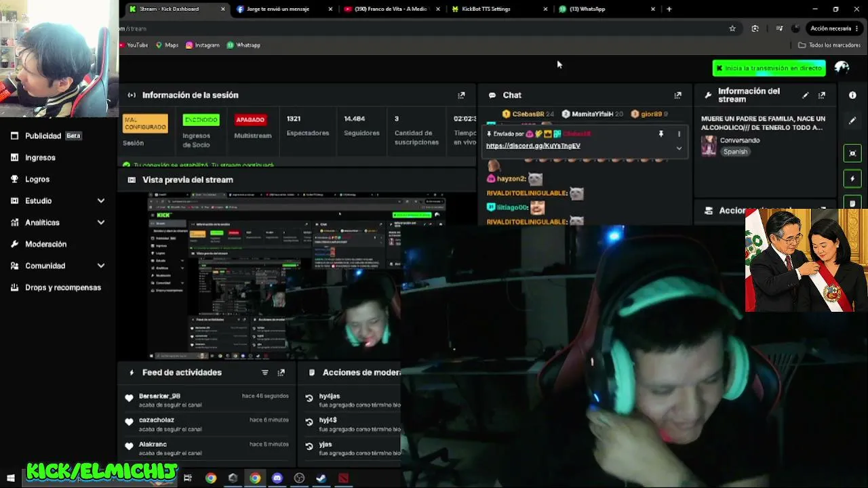Open the YouTube bookmark
Screen dimensions: 868x488
click(134, 45)
